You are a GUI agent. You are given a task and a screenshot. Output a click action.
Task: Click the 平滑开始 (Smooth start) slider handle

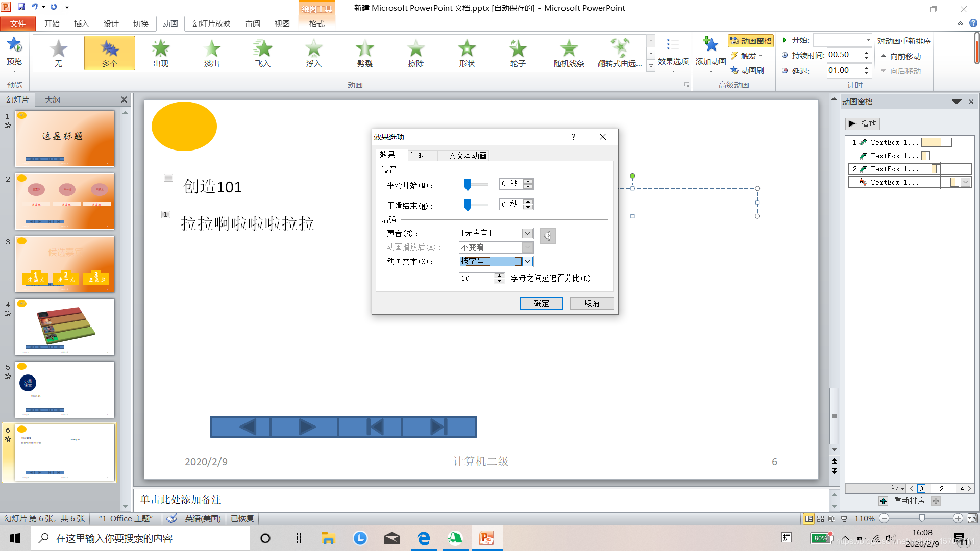[468, 184]
